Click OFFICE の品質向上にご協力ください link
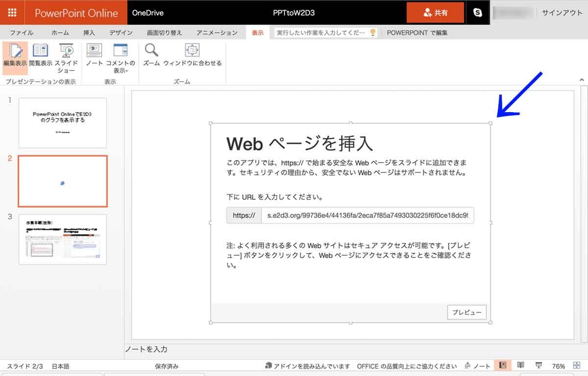The height and width of the screenshot is (376, 588). (407, 366)
